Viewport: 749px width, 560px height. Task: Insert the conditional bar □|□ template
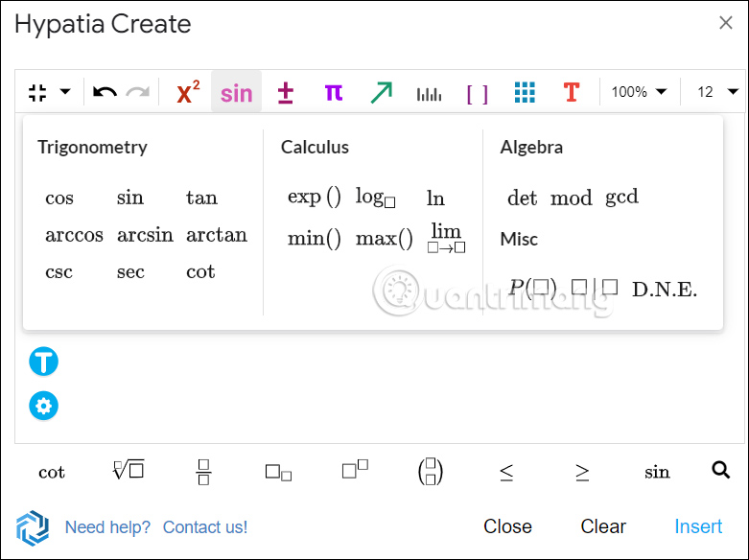pyautogui.click(x=595, y=288)
